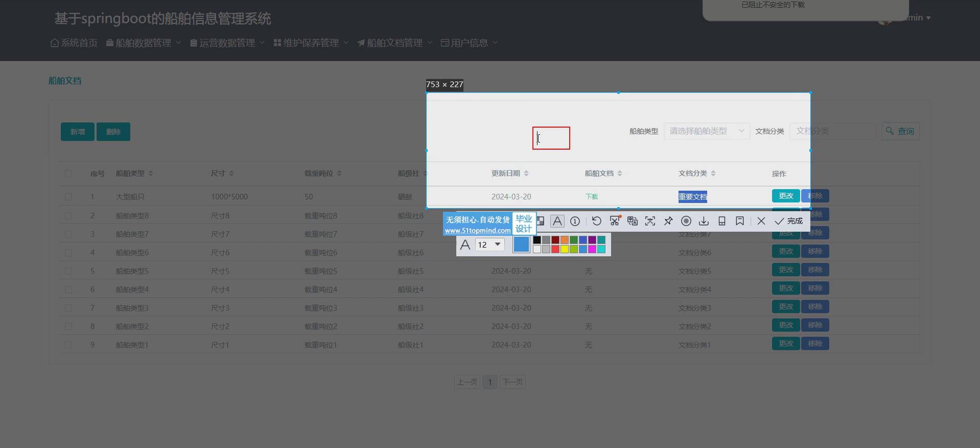Pick the magenta color swatch
This screenshot has height=448, width=980.
[592, 249]
